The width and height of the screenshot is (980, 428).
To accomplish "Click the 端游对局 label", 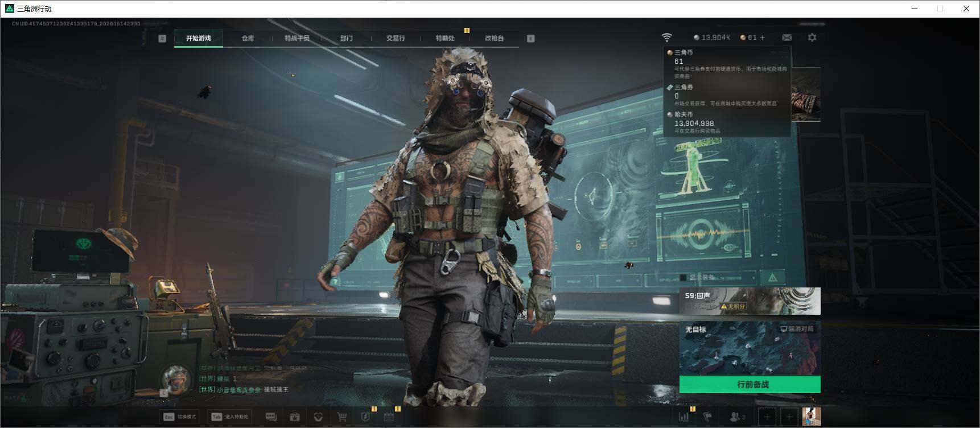I will pyautogui.click(x=797, y=329).
